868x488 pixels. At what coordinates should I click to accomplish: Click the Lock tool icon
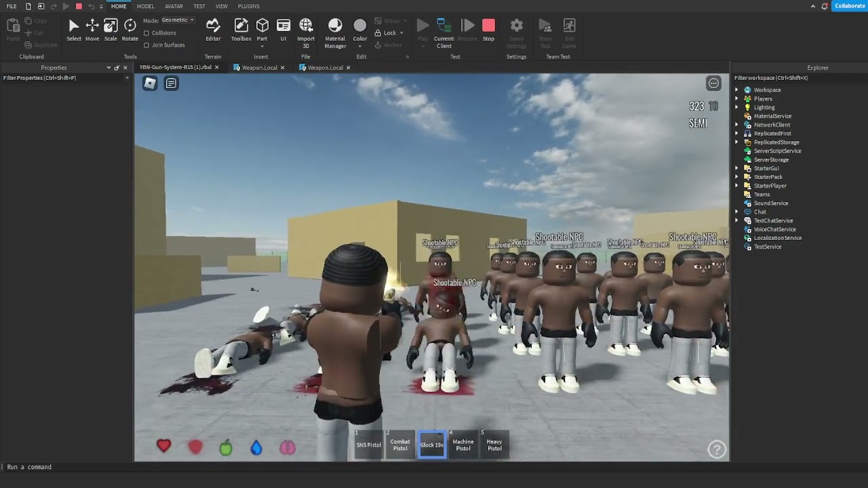(378, 33)
